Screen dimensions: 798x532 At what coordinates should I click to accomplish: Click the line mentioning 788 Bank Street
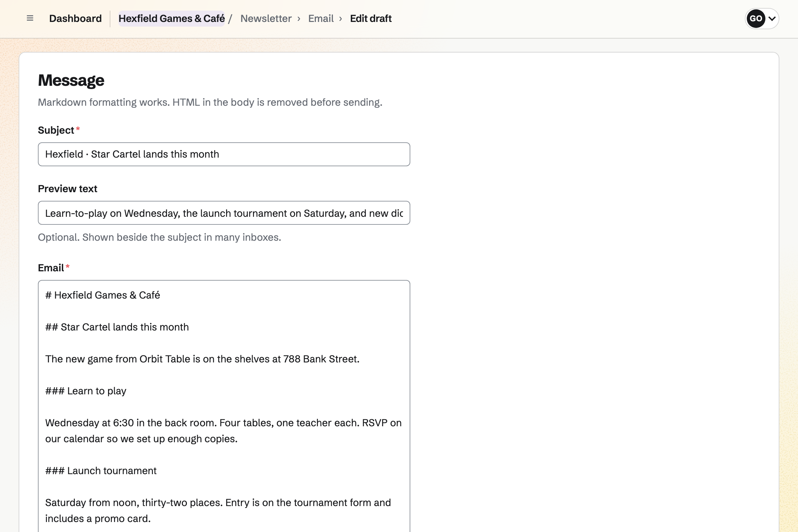pos(202,359)
